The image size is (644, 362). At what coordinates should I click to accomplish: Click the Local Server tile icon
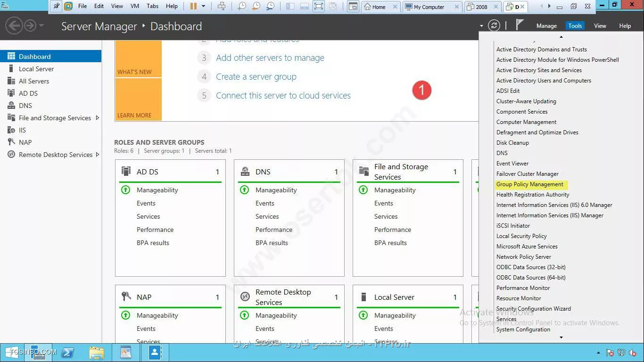pos(363,297)
